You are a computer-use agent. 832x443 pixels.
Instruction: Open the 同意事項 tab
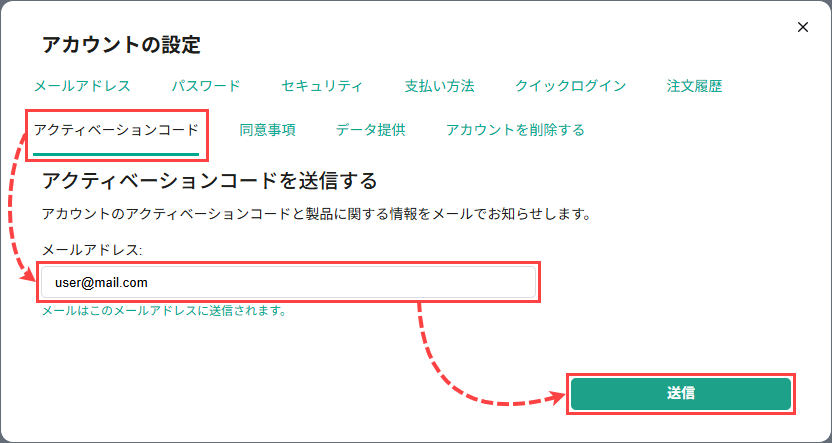pyautogui.click(x=267, y=130)
